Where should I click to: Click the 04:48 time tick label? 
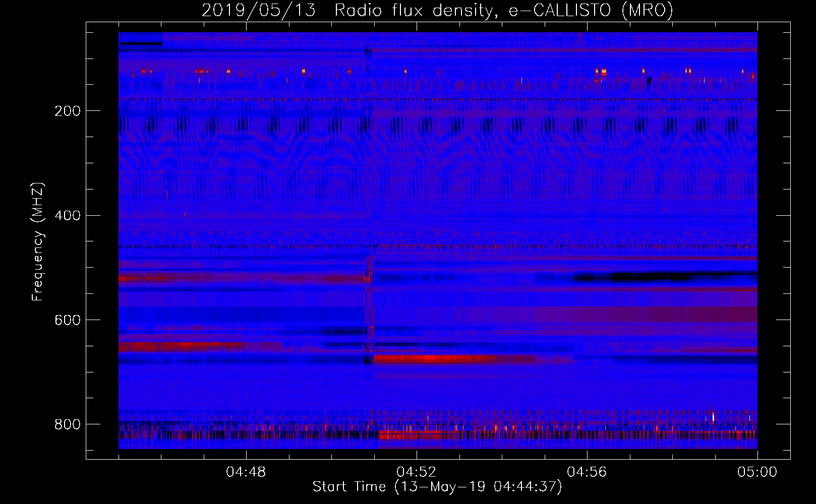pos(246,472)
